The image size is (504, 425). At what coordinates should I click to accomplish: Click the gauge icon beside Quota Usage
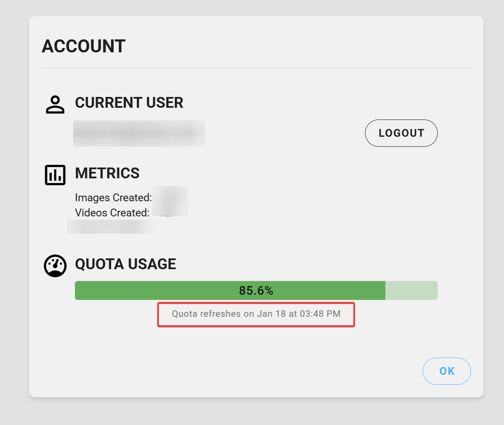point(55,266)
